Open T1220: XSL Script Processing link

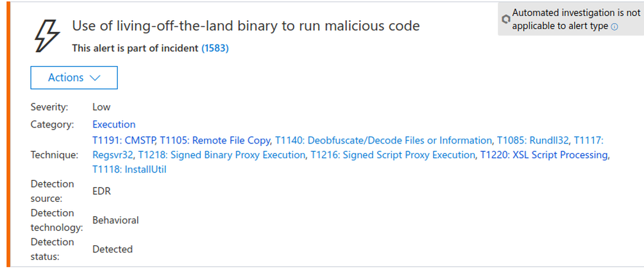(544, 155)
